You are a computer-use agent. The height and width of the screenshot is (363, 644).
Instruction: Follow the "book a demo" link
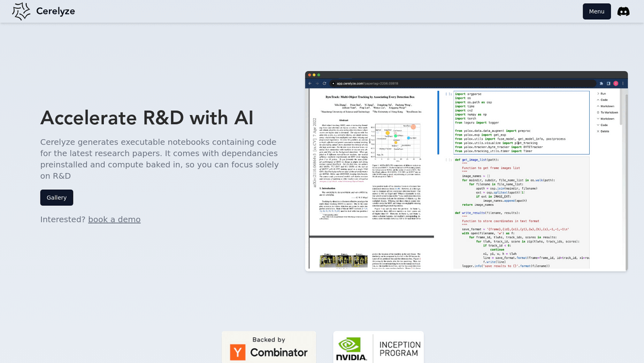114,219
